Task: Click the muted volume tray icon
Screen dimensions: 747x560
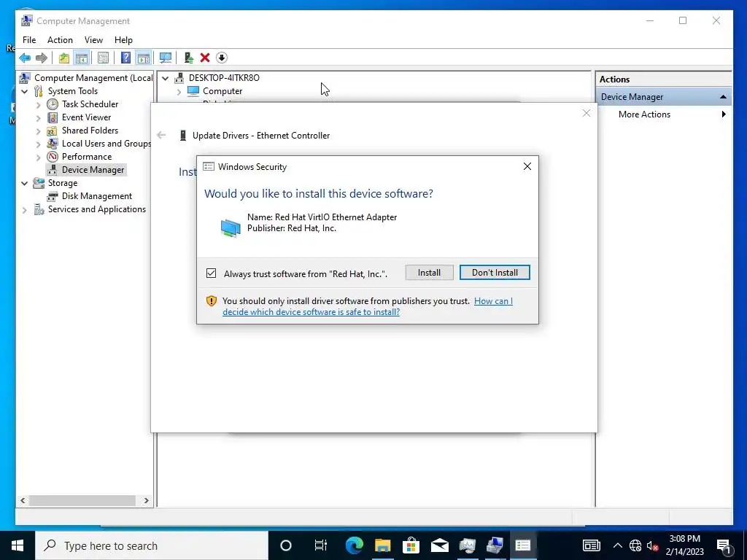Action: tap(652, 545)
